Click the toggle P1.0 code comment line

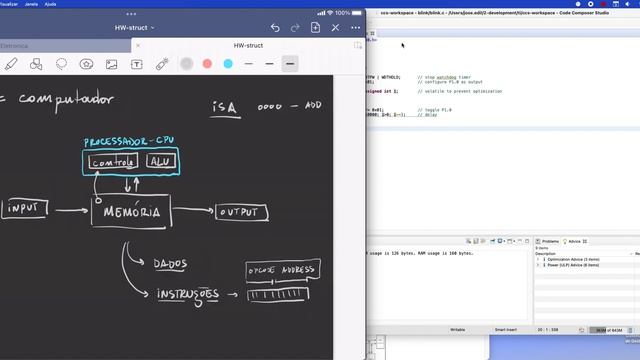[434, 110]
